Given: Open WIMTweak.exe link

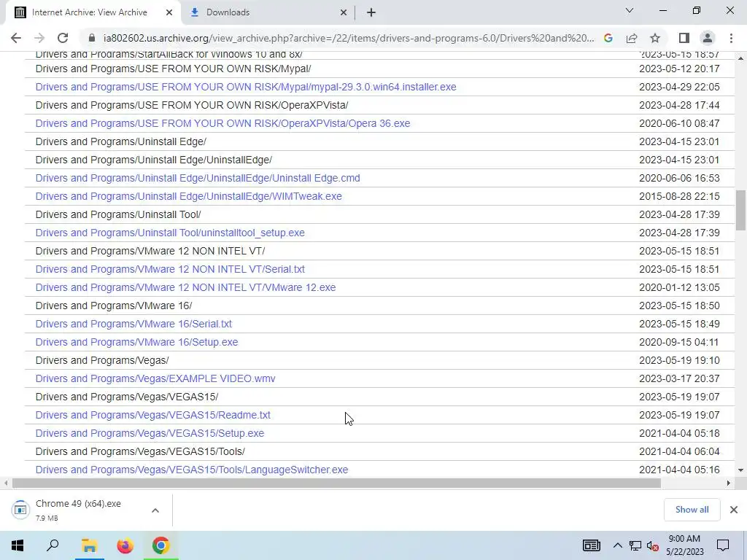Looking at the screenshot, I should tap(189, 196).
